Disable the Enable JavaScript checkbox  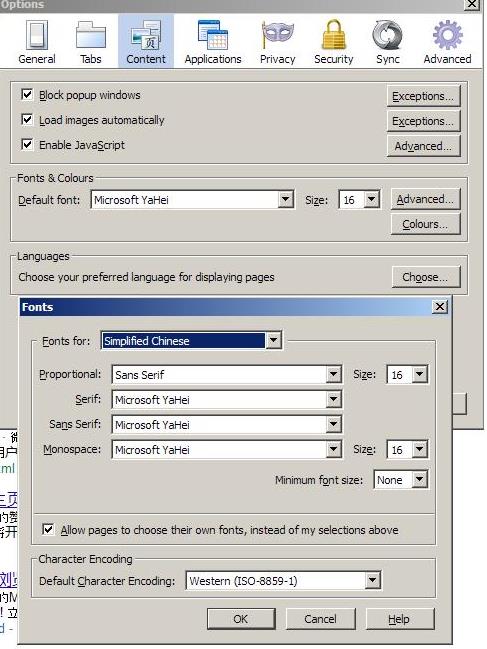27,144
